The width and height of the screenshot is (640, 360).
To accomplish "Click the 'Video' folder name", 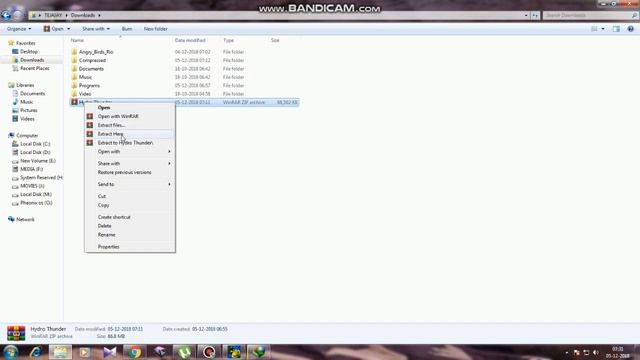I will 85,94.
